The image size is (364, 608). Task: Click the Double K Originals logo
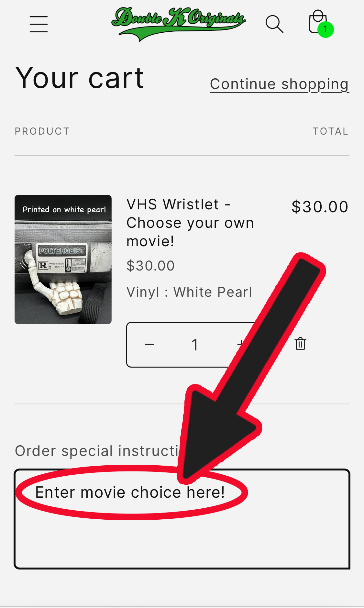click(x=179, y=24)
